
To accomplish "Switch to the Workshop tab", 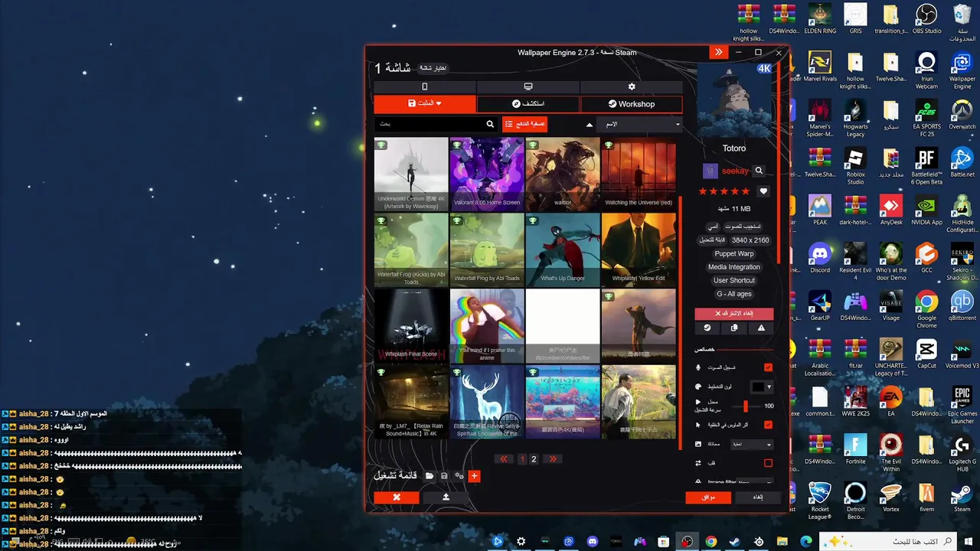I will (x=632, y=103).
